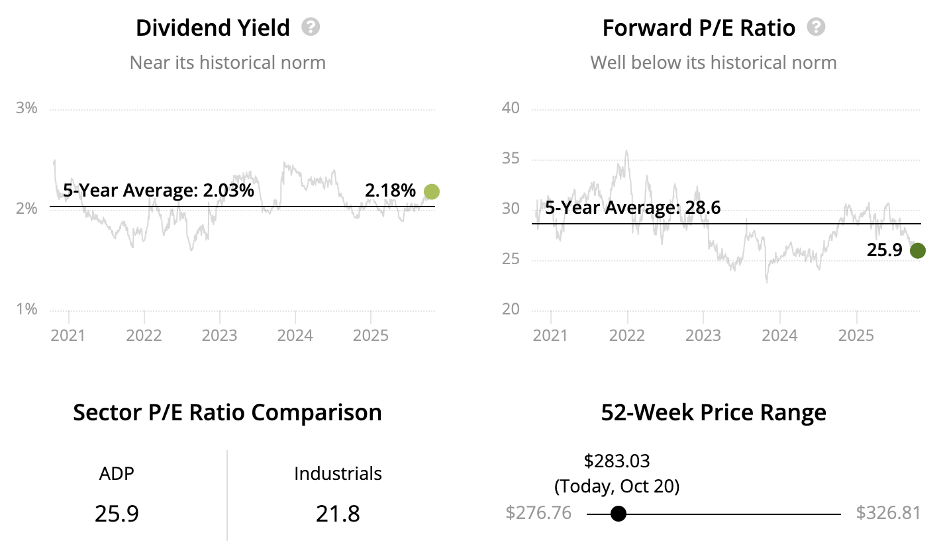Click the black marker on the price range
Screen dimensions: 943x560
coord(618,514)
